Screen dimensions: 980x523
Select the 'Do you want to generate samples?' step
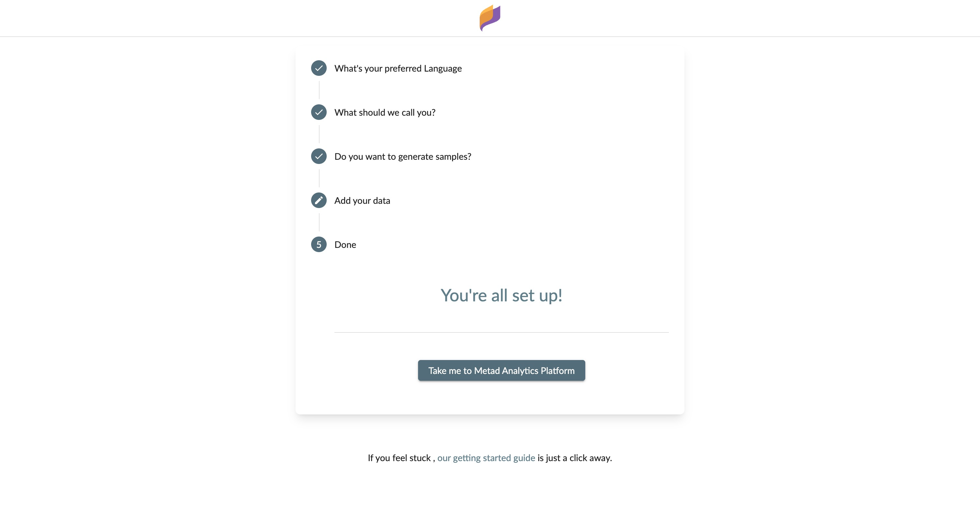pyautogui.click(x=402, y=157)
